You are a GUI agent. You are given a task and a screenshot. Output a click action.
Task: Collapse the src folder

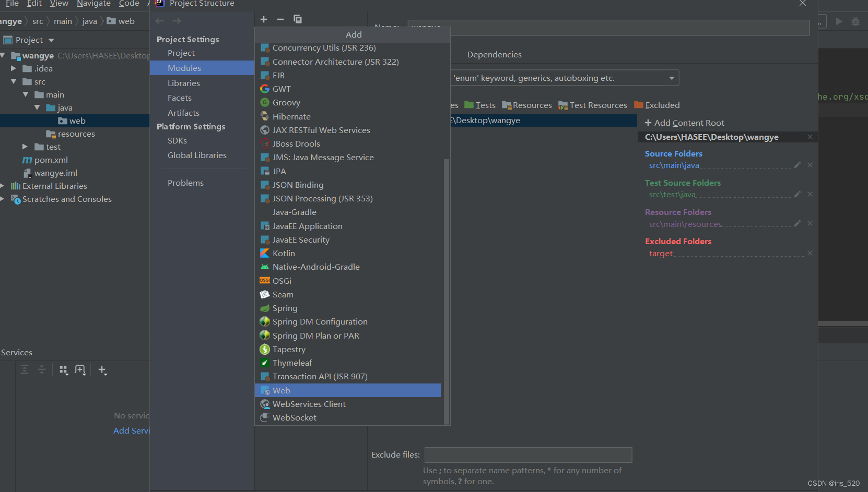(x=14, y=81)
